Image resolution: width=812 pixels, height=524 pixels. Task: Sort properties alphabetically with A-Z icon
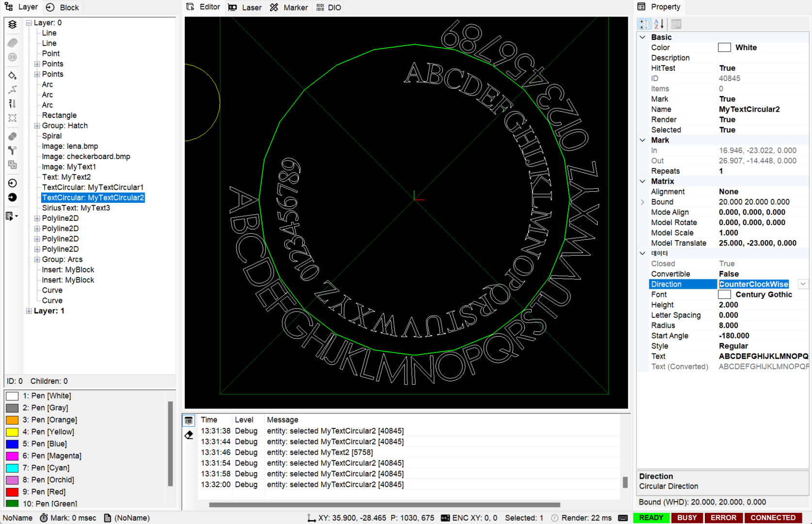point(659,24)
